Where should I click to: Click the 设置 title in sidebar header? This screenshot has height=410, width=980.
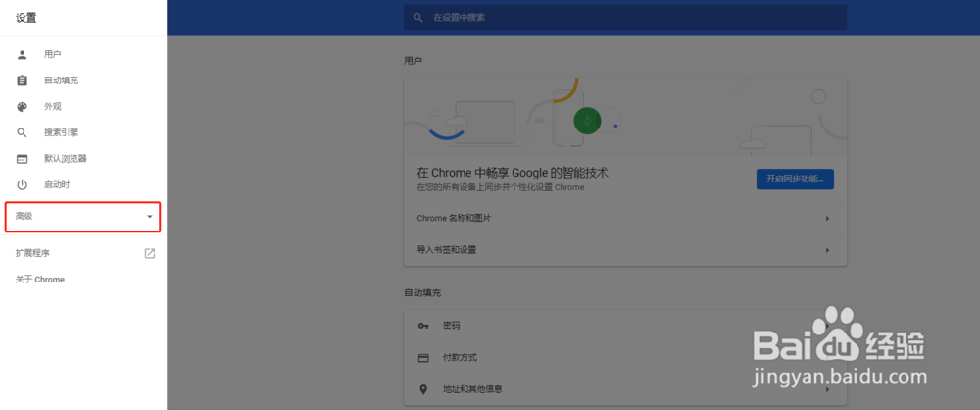26,19
